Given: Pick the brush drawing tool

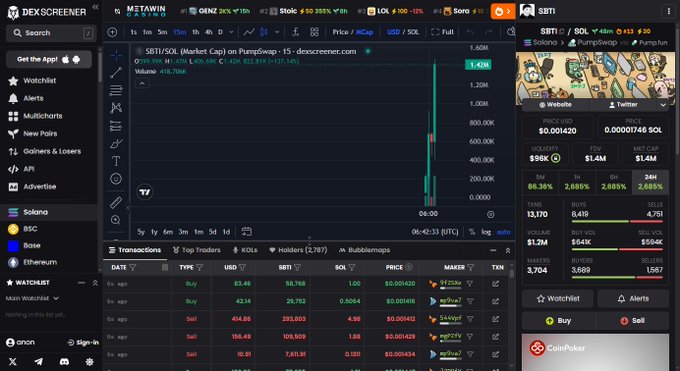Looking at the screenshot, I should pos(116,144).
